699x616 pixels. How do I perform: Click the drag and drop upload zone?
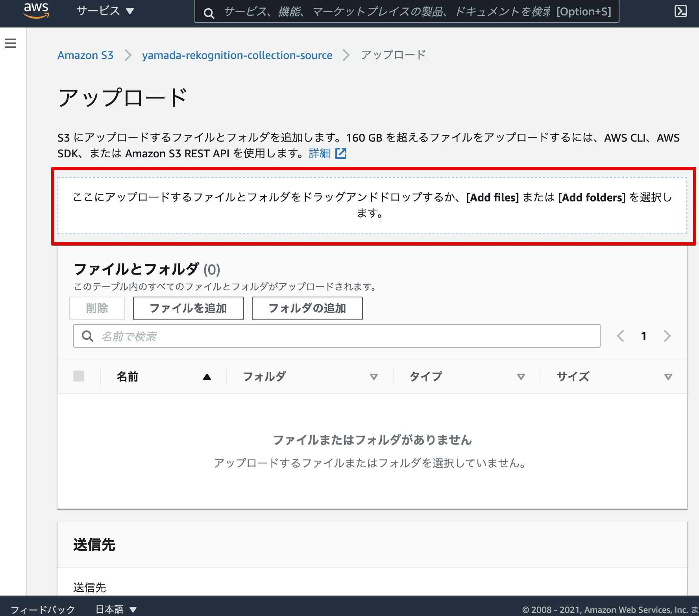(372, 205)
